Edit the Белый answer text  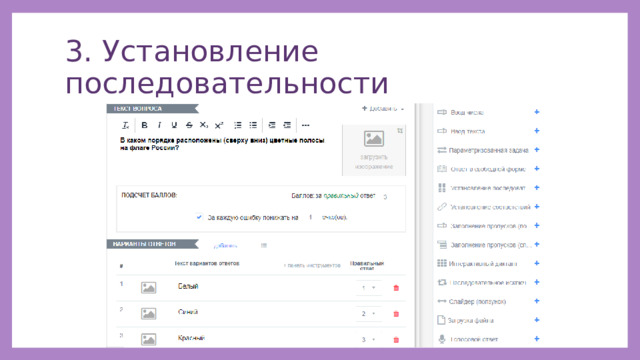pyautogui.click(x=188, y=286)
